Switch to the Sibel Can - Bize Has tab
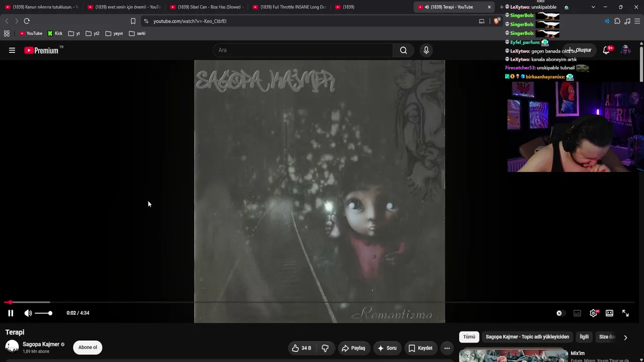The height and width of the screenshot is (362, 644). [206, 7]
